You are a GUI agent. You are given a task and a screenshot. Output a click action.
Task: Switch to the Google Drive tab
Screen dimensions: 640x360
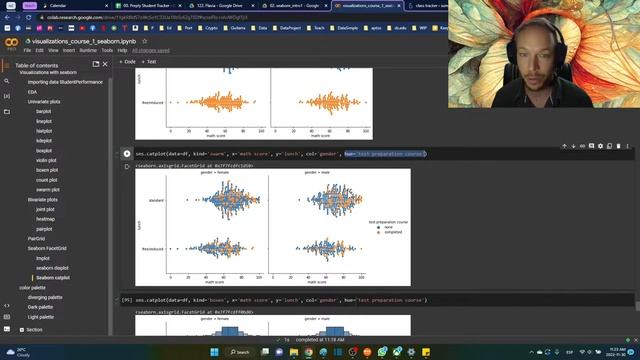(221, 6)
